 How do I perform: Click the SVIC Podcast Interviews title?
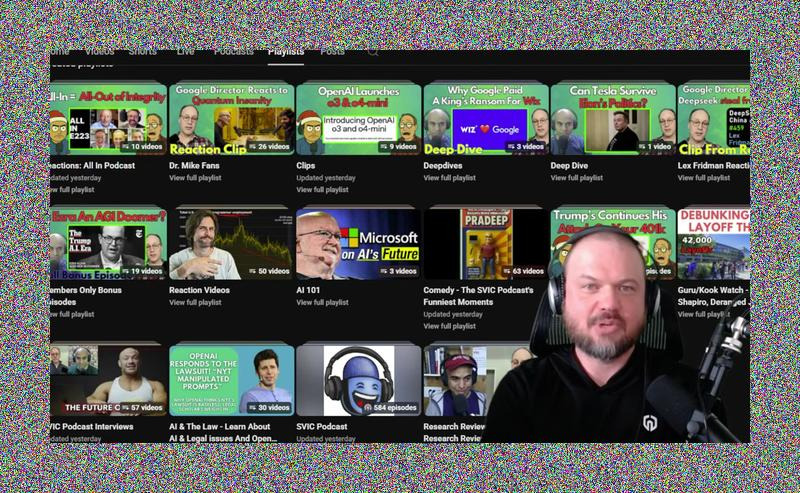tap(91, 426)
